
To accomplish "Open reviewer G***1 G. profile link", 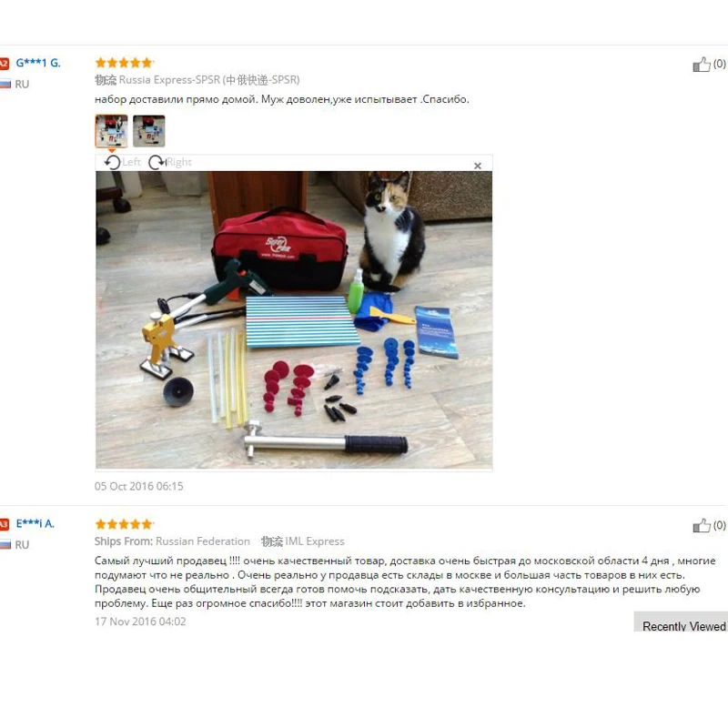I will tap(38, 63).
